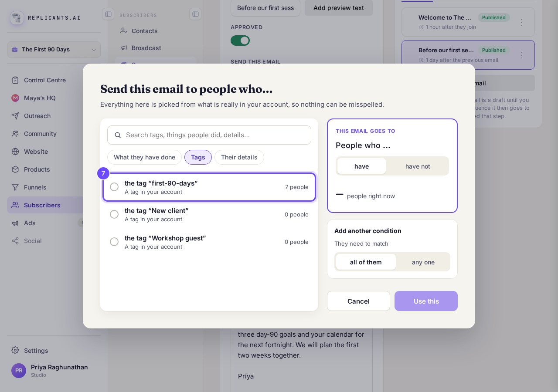The height and width of the screenshot is (392, 558).
Task: Select the "have" condition option
Action: 361,166
